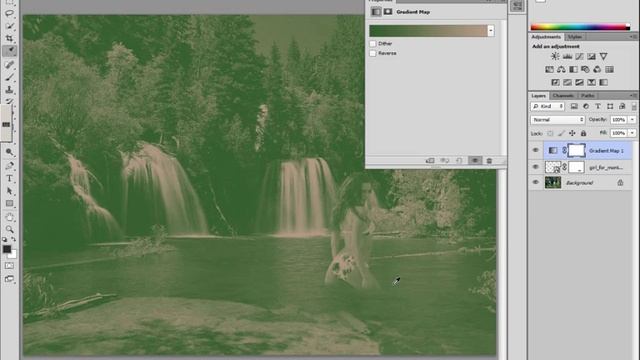
Task: Open the Fill slider dropdown arrow
Action: click(632, 133)
